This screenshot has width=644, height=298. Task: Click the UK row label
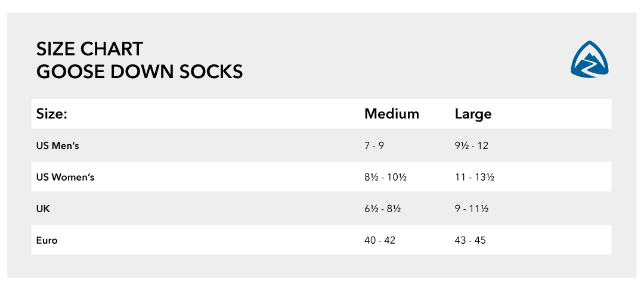[43, 209]
